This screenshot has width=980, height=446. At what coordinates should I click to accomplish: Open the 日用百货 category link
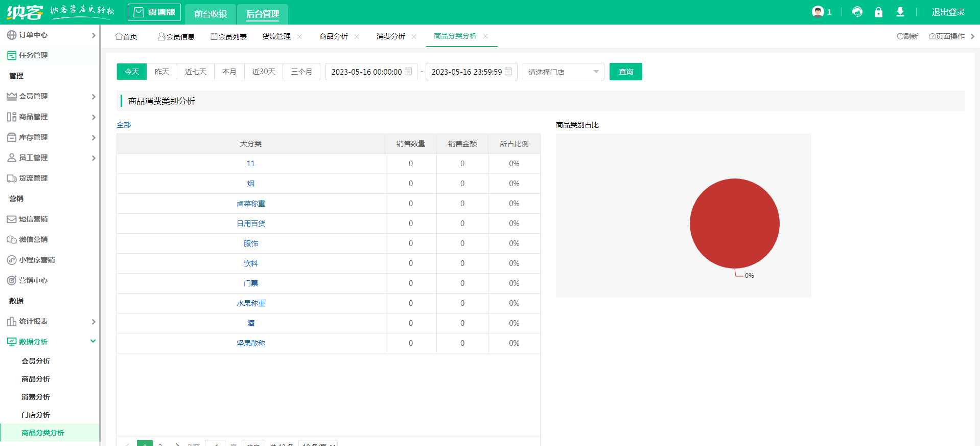250,224
